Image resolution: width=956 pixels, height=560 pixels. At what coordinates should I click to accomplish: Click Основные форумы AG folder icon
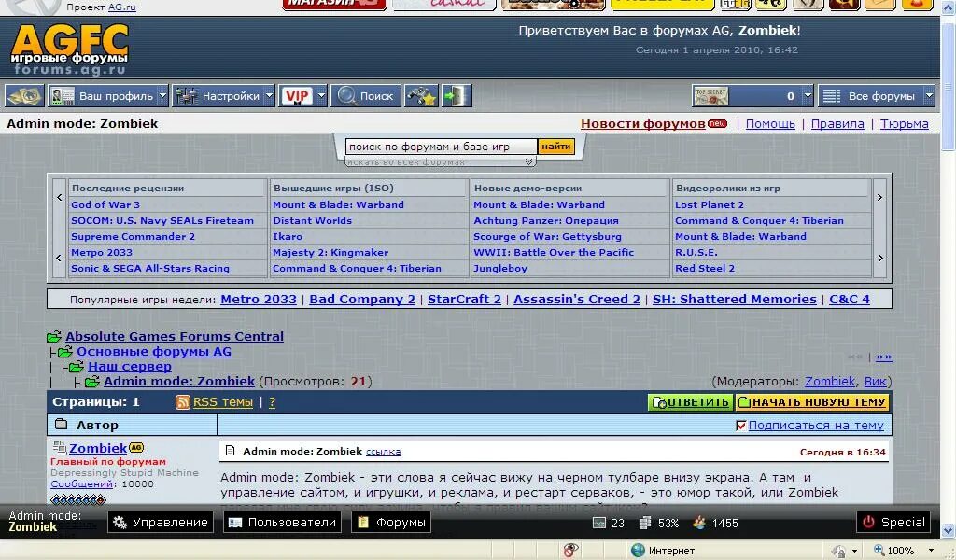pyautogui.click(x=65, y=352)
